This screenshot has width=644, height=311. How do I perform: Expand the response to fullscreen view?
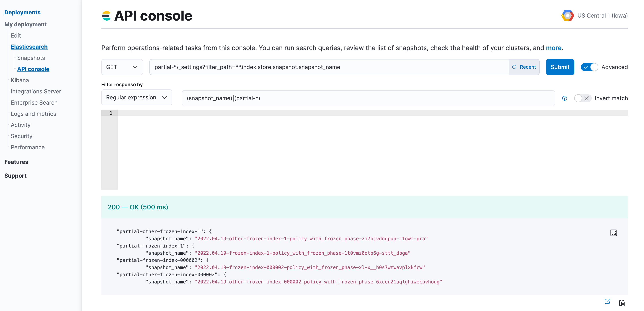pos(613,232)
